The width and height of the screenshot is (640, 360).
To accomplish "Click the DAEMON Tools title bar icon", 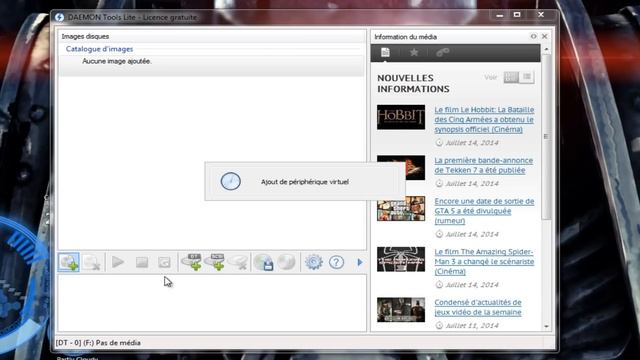I will pyautogui.click(x=60, y=17).
